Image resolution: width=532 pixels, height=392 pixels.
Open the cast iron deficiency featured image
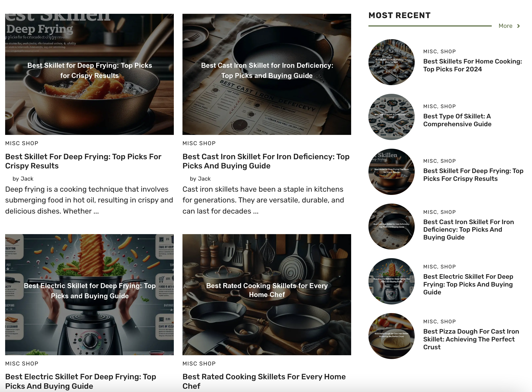click(x=267, y=74)
